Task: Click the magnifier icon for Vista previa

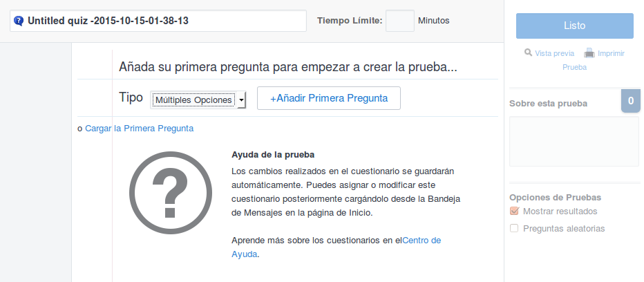Action: (x=528, y=53)
